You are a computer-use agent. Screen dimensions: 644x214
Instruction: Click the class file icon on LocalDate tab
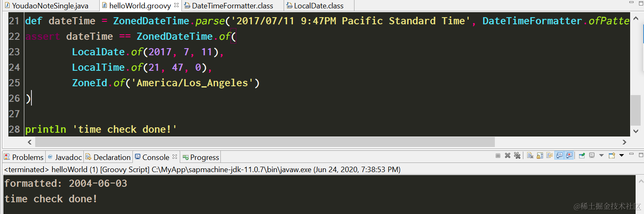(x=289, y=5)
